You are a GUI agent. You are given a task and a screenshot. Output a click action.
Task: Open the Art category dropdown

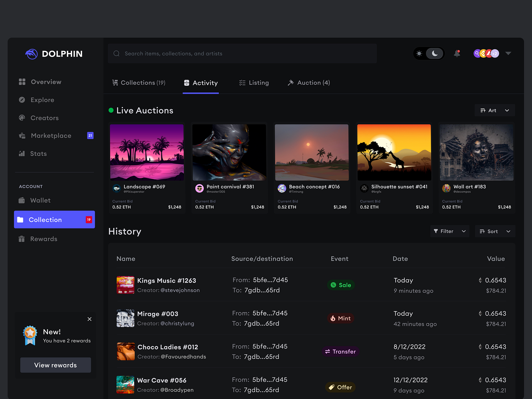[x=494, y=110]
